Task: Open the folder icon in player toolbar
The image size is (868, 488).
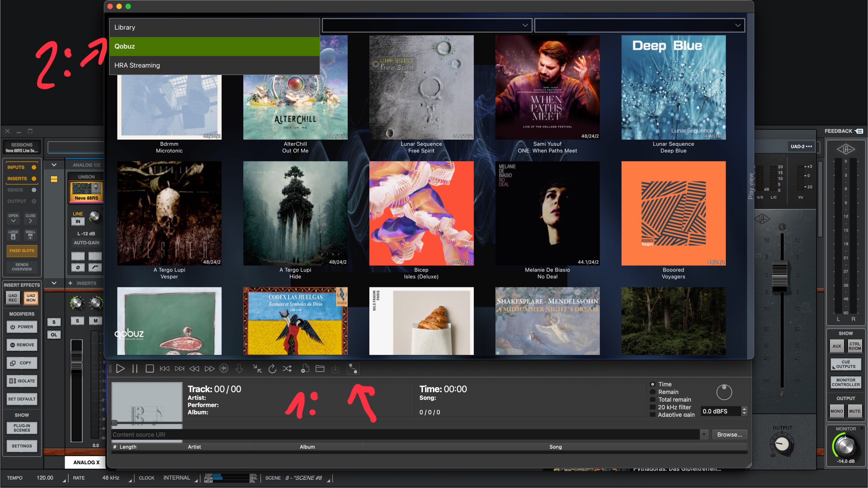Action: [x=320, y=369]
